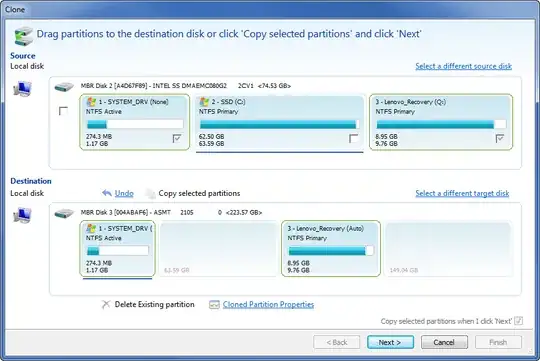Image resolution: width=540 pixels, height=361 pixels.
Task: Click 'Delete Existing partition' label
Action: click(x=154, y=304)
